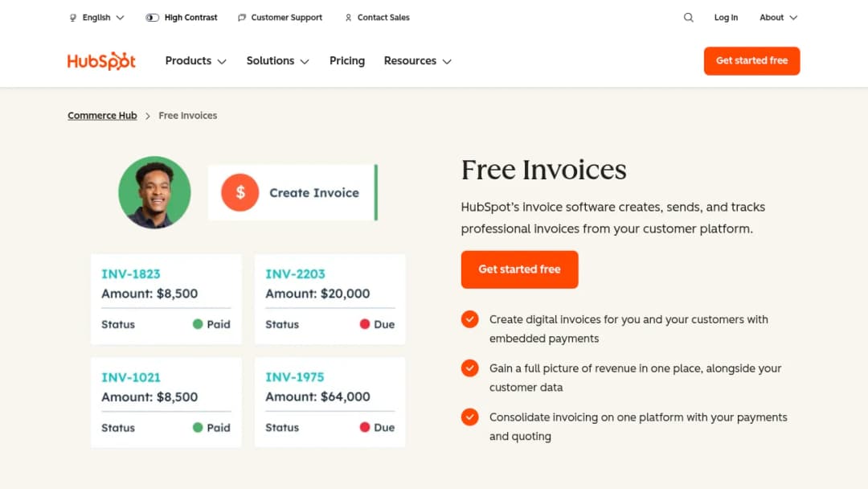Click the green Paid dot on INV-1021
Image resolution: width=868 pixels, height=489 pixels.
point(198,428)
